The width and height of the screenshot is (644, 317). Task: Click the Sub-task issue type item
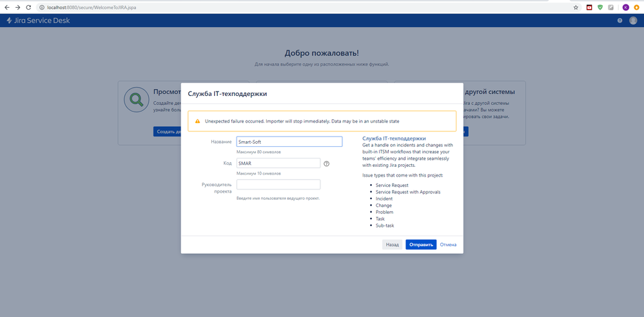pos(385,226)
